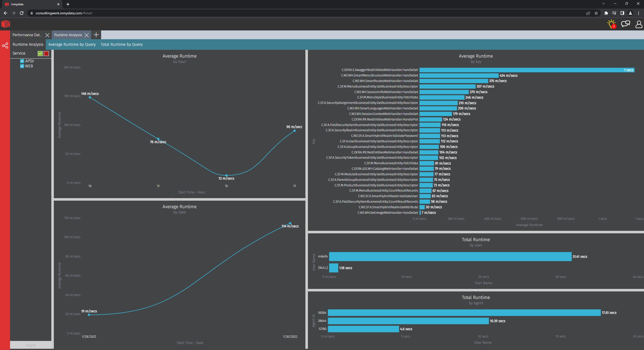Uncheck the APSV service checkbox
The height and width of the screenshot is (350, 644).
(x=22, y=61)
